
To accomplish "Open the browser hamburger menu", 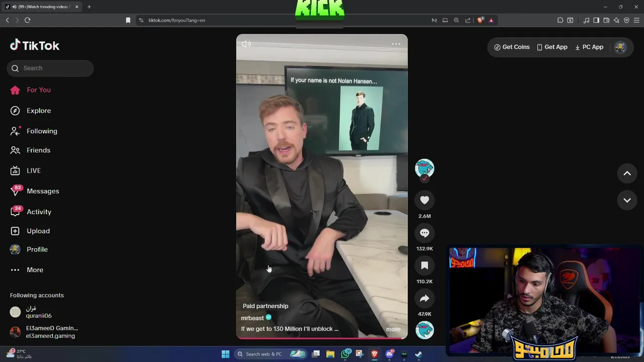I will (637, 20).
